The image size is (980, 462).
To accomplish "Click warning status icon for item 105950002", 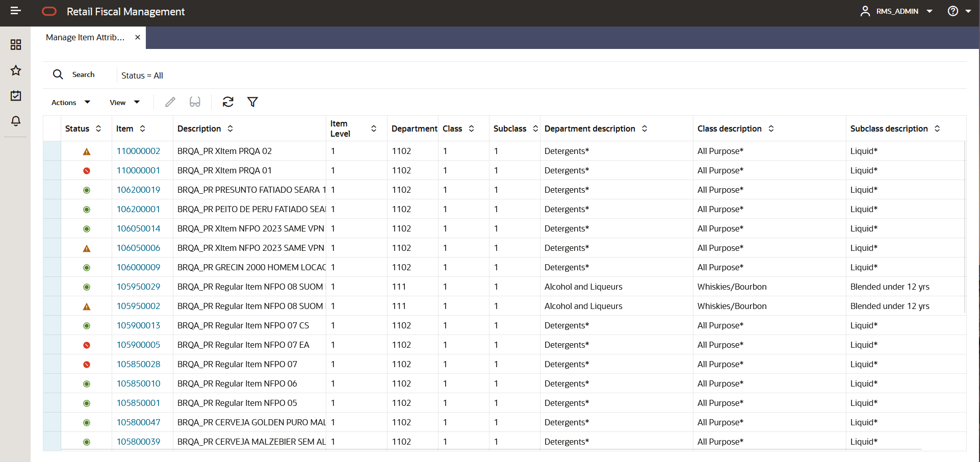I will [87, 306].
